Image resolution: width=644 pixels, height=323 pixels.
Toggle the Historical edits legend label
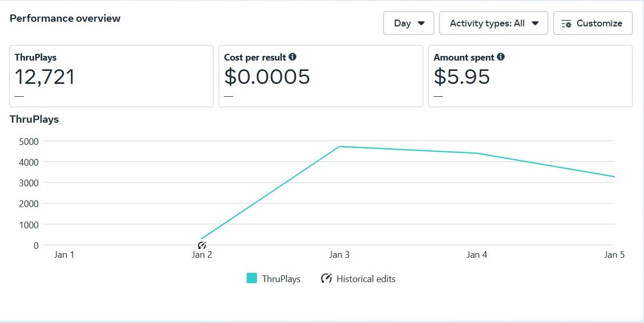click(x=366, y=279)
